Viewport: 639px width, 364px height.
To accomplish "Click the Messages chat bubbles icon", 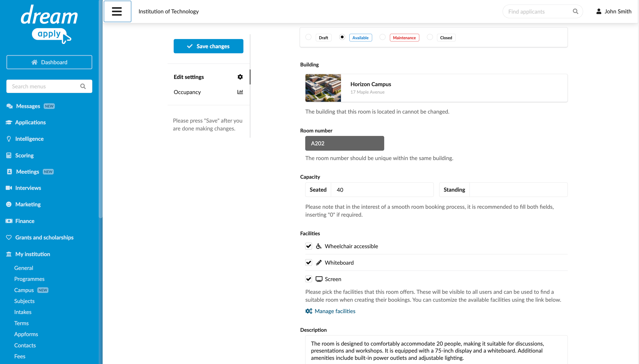I will pos(9,106).
